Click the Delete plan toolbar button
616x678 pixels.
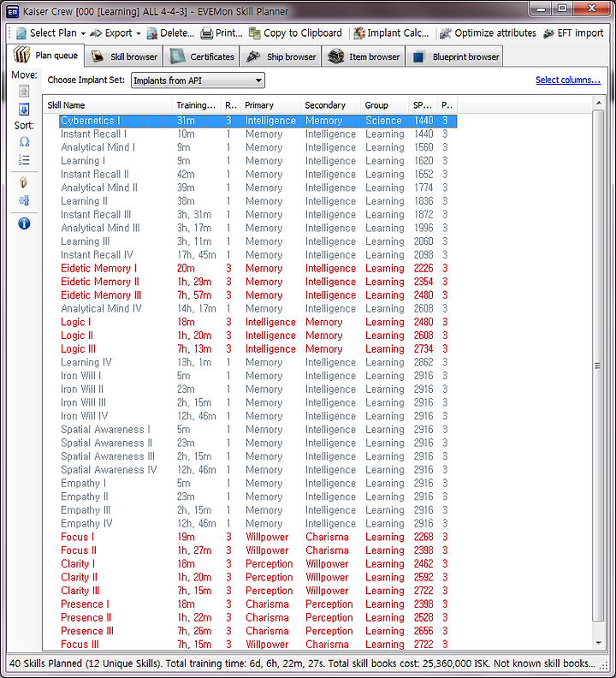(170, 33)
